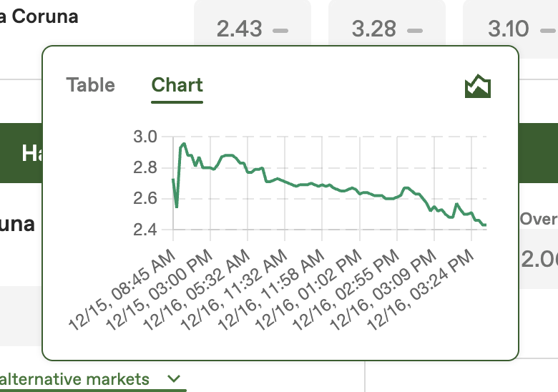558x392 pixels.
Task: Click the dash indicator beside 2.43
Action: 280,31
